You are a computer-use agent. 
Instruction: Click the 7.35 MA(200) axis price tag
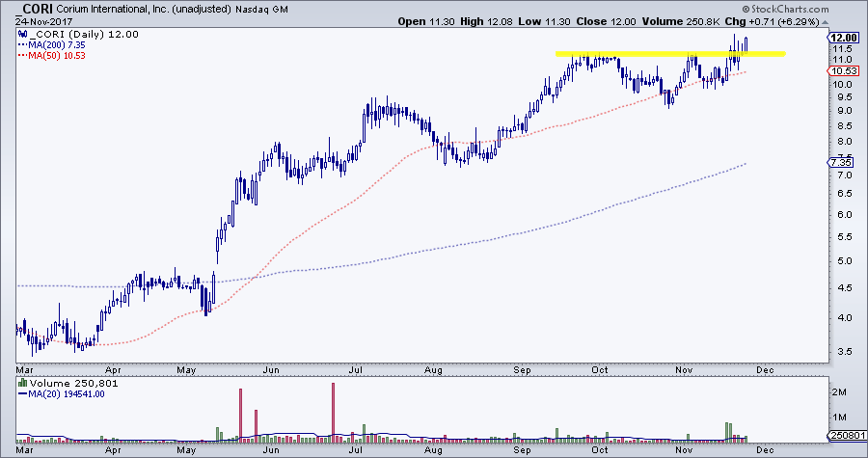point(840,164)
